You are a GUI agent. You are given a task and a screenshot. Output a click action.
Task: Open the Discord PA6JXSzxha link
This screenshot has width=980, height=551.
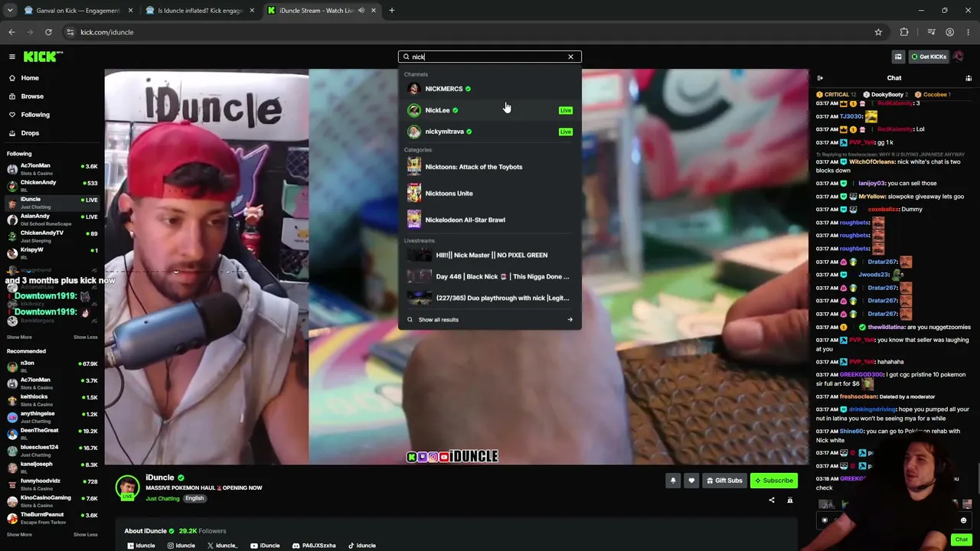(314, 546)
